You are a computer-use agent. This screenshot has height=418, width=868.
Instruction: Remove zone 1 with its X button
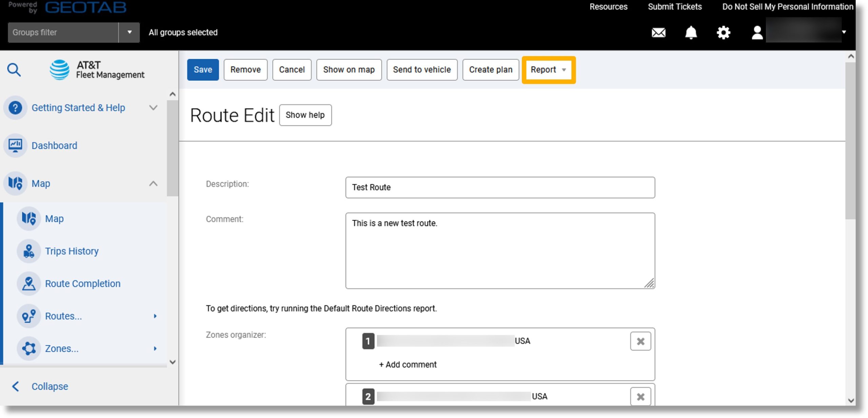[640, 341]
